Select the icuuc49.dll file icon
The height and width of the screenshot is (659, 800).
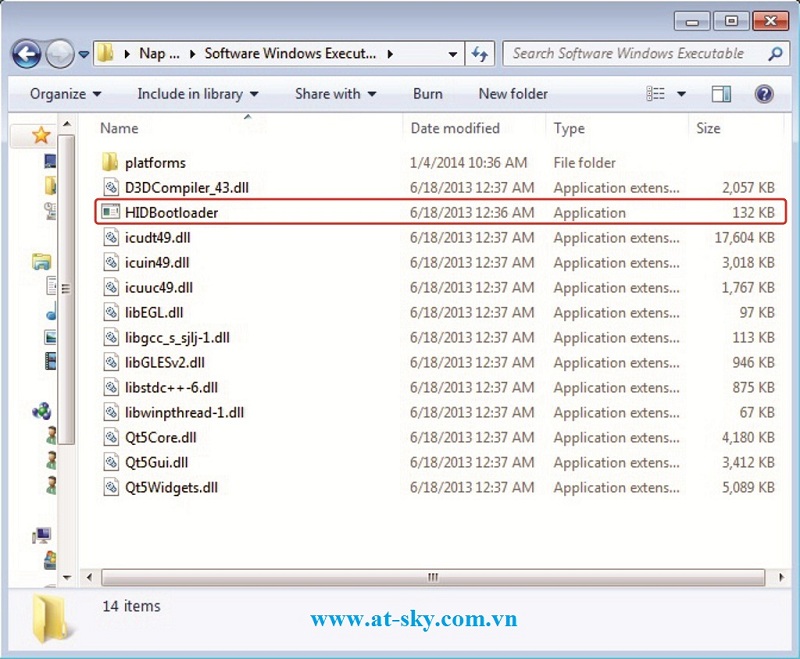(x=111, y=287)
